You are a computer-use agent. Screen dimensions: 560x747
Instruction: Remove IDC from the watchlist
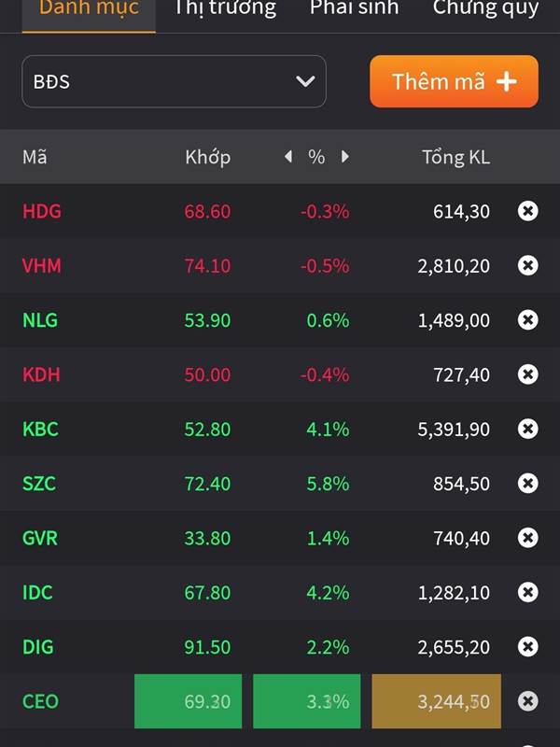click(527, 592)
